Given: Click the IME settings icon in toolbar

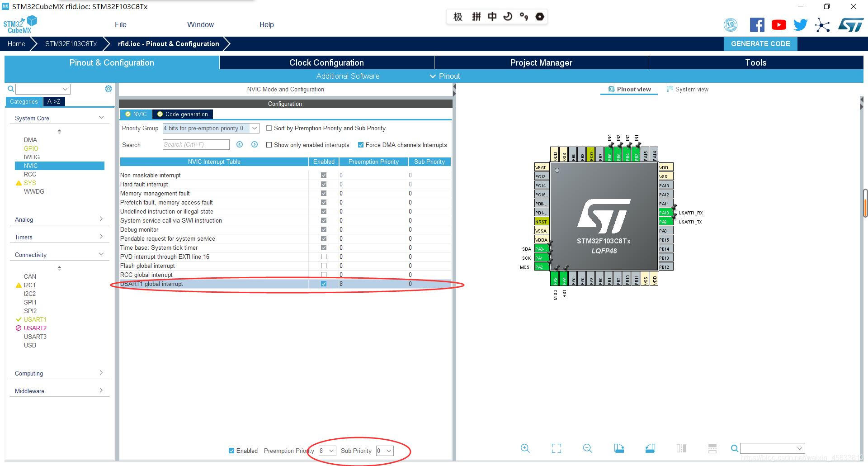Looking at the screenshot, I should 540,17.
